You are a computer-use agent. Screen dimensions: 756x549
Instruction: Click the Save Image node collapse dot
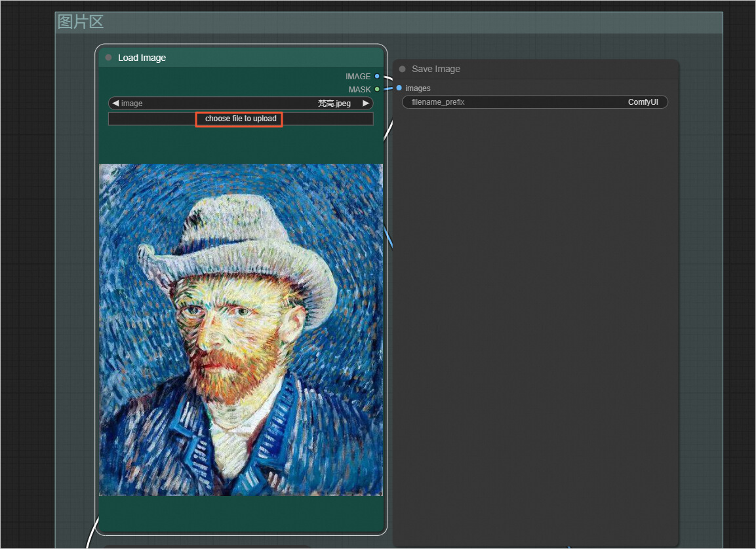point(402,69)
